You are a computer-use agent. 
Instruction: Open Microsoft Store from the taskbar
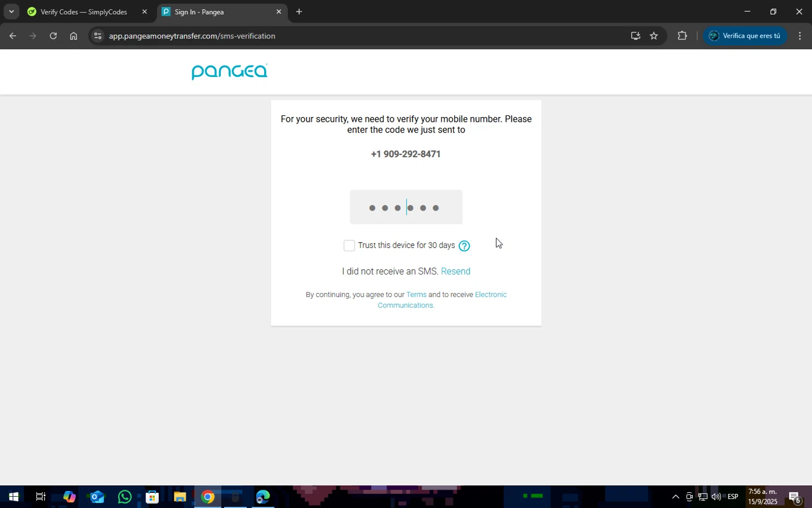coord(152,497)
